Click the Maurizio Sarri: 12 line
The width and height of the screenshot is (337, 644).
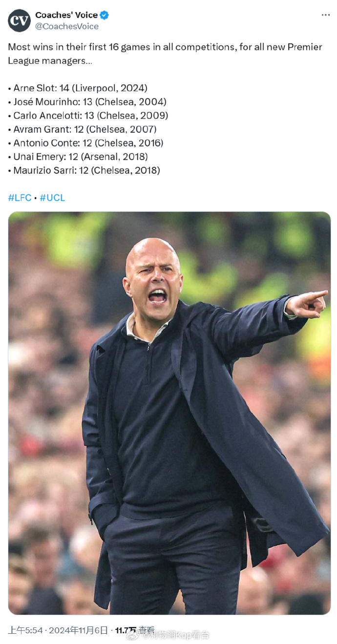[x=84, y=170]
